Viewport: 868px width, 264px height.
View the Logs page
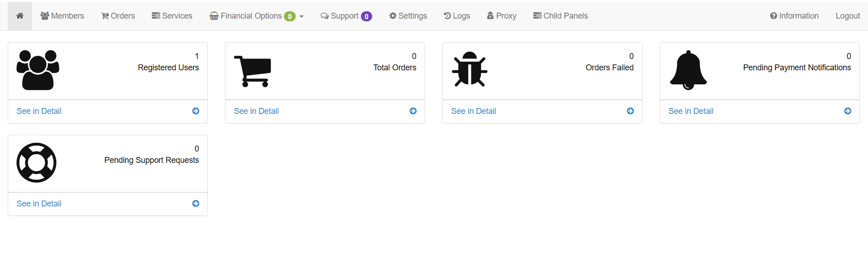(x=457, y=16)
